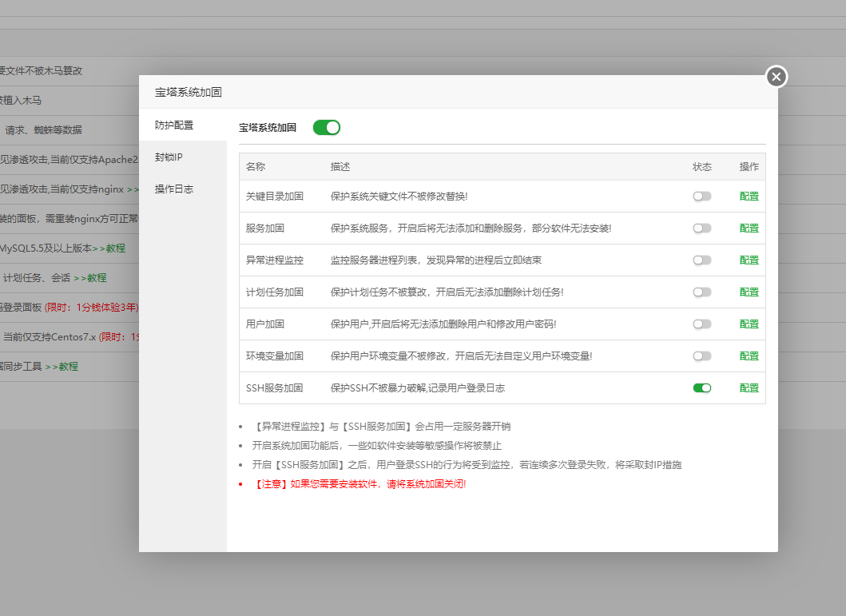This screenshot has height=616, width=846.
Task: Select the SSH服务加固 name cell
Action: tap(275, 387)
